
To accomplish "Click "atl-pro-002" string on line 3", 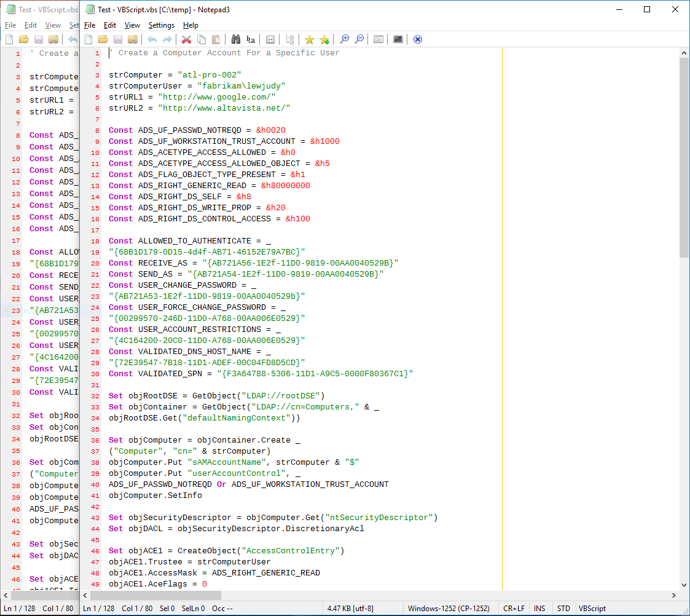I will (x=210, y=75).
